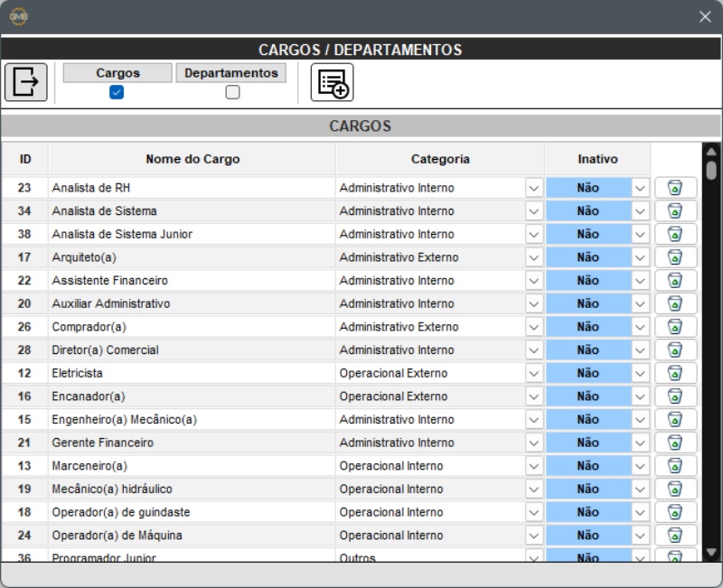
Task: Expand Inativo dropdown for Auxiliar Administrativo
Action: click(640, 303)
